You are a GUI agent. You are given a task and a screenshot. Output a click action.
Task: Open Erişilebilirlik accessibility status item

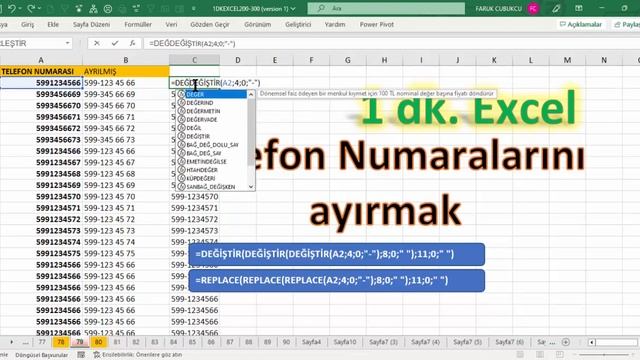tap(138, 355)
